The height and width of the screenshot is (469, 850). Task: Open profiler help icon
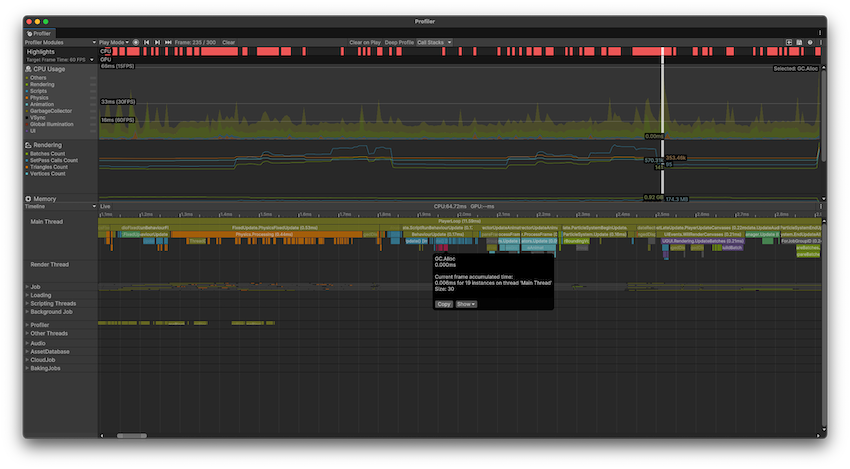(810, 42)
